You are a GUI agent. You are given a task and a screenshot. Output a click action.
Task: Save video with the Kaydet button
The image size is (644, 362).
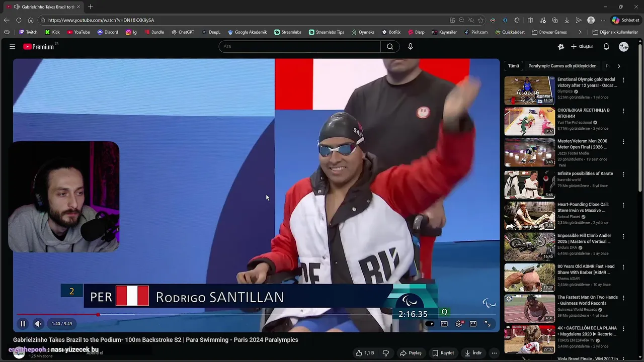[443, 353]
